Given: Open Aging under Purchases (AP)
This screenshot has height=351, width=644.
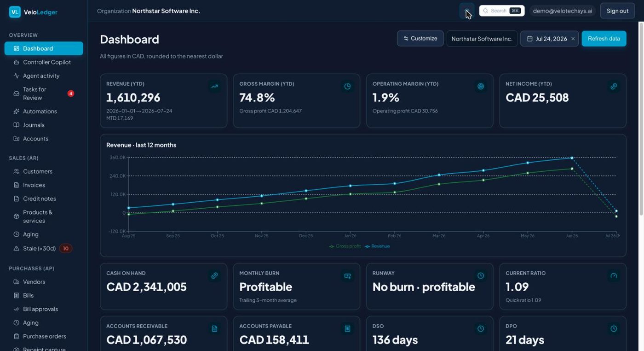Looking at the screenshot, I should point(44,322).
